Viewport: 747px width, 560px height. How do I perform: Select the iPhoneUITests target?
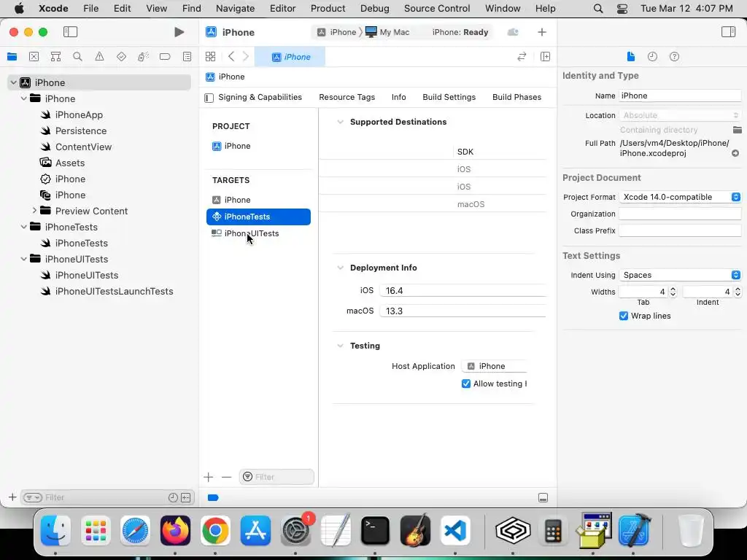(x=258, y=233)
